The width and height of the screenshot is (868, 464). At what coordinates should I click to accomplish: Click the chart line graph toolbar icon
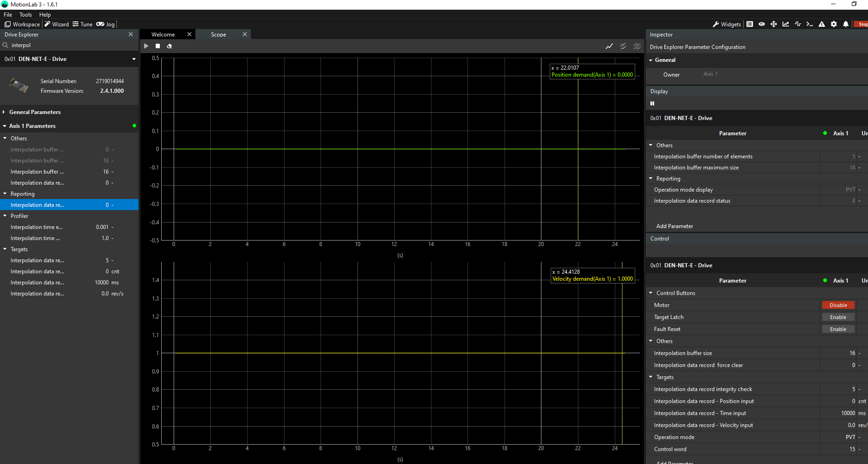coord(786,24)
